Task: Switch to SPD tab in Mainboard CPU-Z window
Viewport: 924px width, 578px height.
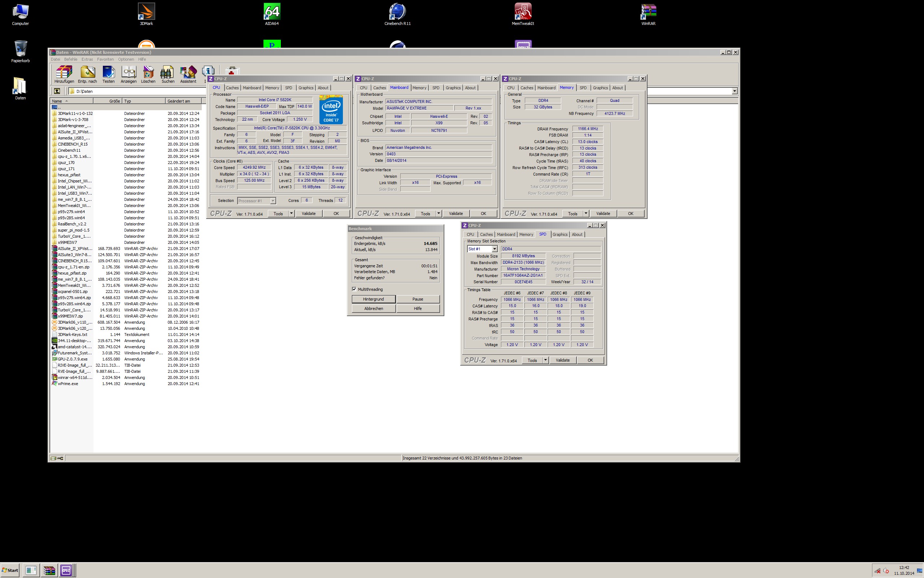Action: 436,88
